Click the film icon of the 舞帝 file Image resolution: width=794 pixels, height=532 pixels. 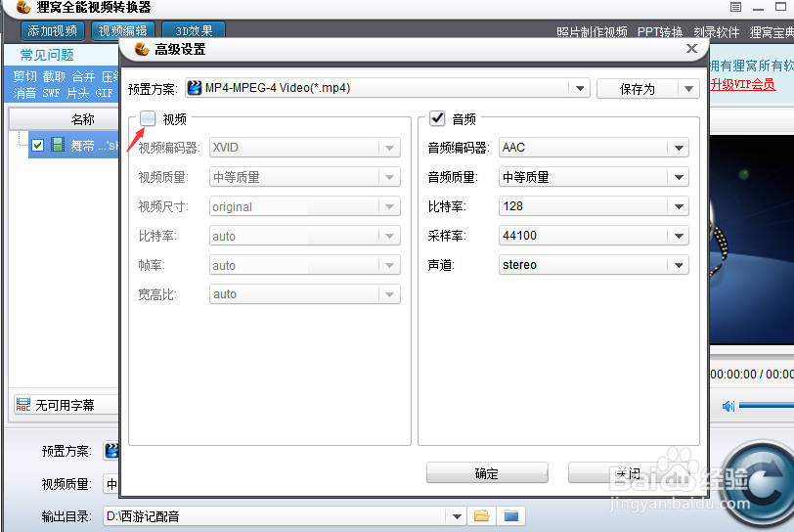pyautogui.click(x=58, y=145)
